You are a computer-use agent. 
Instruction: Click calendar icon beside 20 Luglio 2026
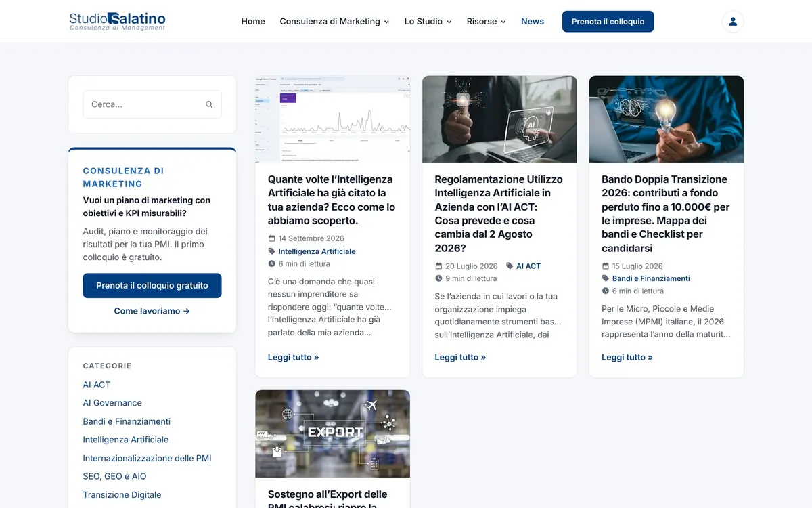438,266
